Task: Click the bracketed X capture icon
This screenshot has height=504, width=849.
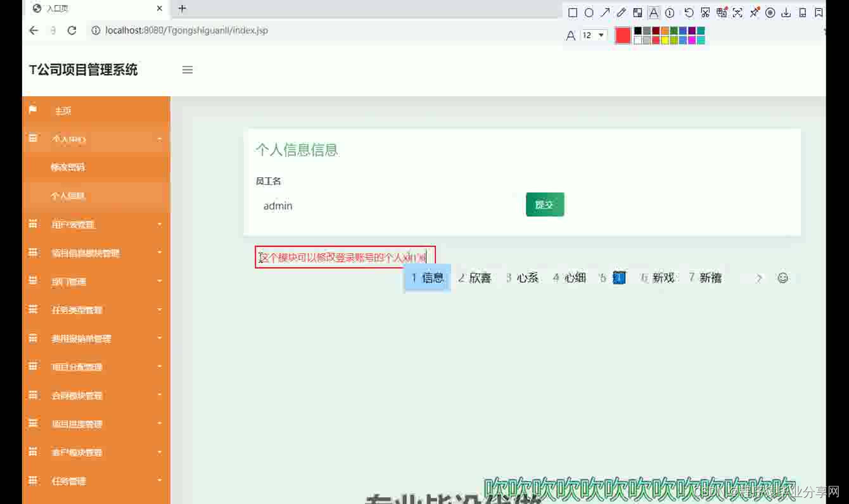Action: (737, 13)
